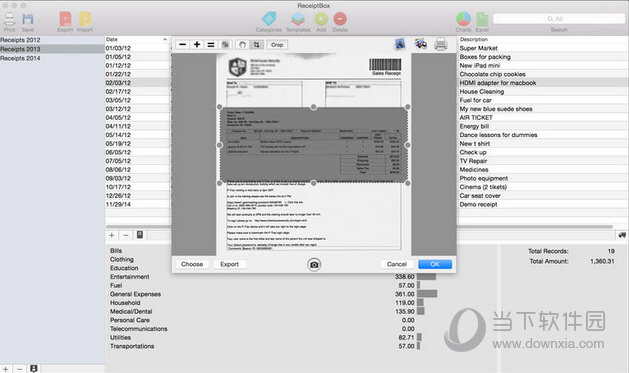Open the Charts pie icon
629x373 pixels.
[x=463, y=19]
